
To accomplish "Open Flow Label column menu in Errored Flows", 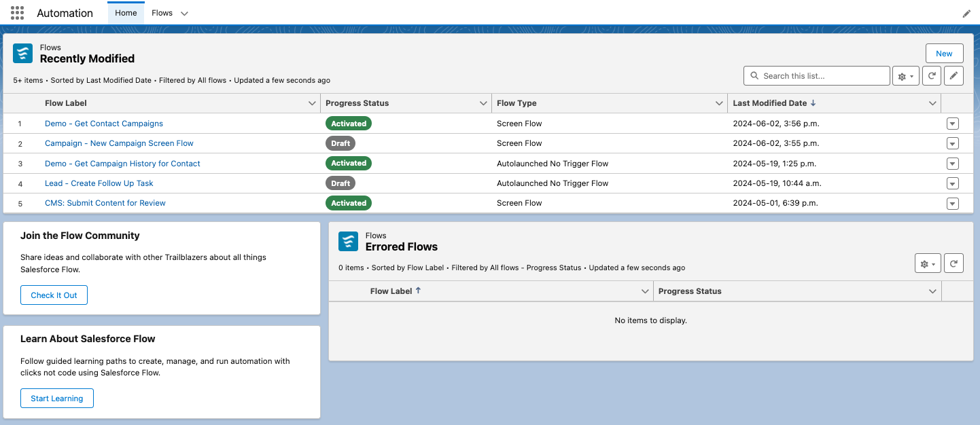I will [645, 291].
